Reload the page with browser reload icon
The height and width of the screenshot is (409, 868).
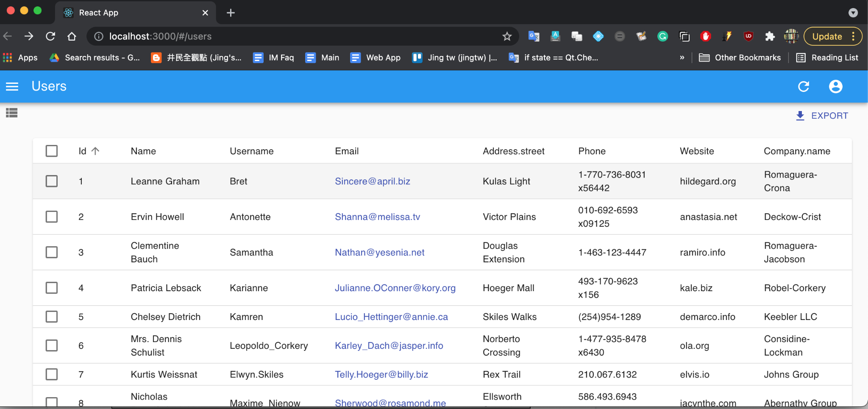(x=50, y=36)
